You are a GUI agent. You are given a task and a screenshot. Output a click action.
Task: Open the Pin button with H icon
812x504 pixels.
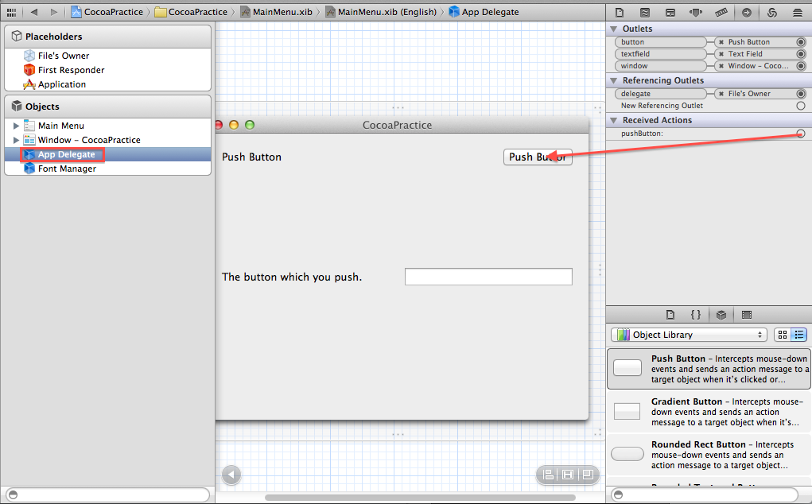568,475
